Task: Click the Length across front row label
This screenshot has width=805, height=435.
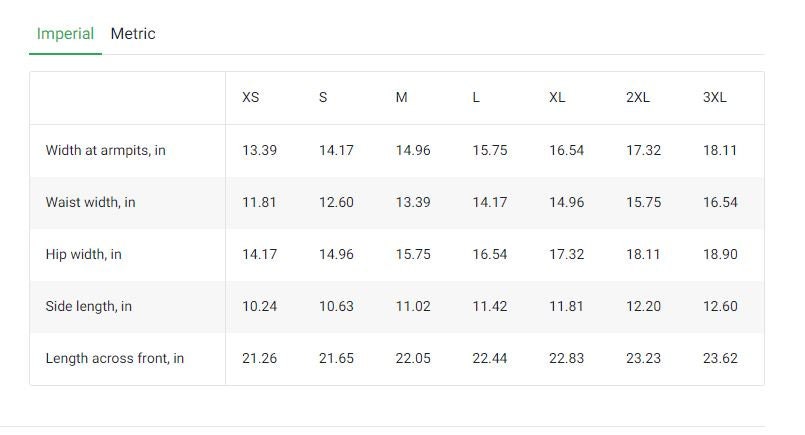Action: (114, 358)
